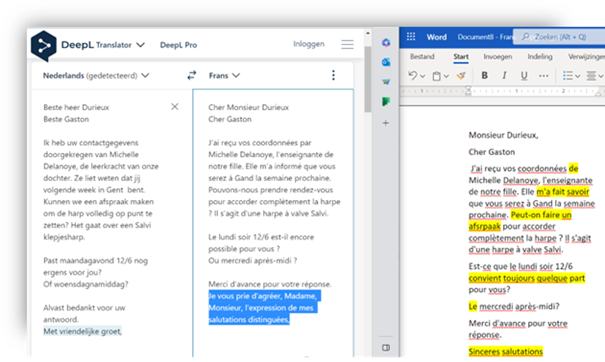Open the Bestand tab in Word
Screen dimensions: 605x362
click(x=422, y=57)
